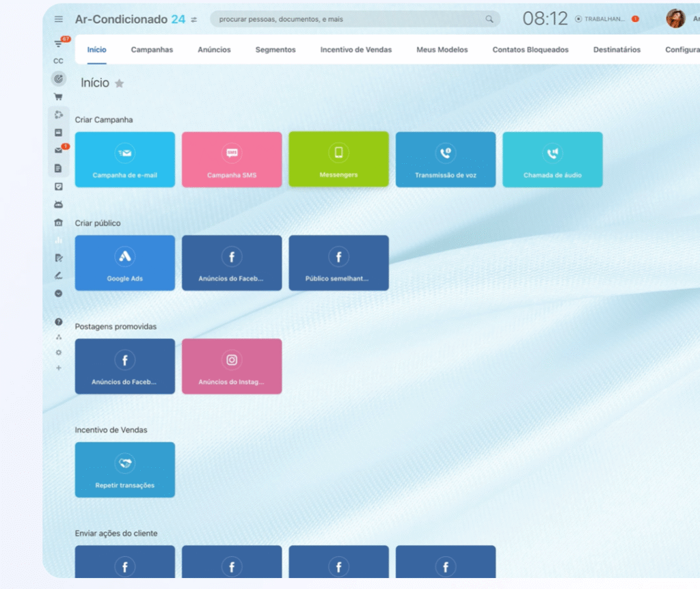700x589 pixels.
Task: Switch to the Campanhas tab
Action: pos(152,50)
